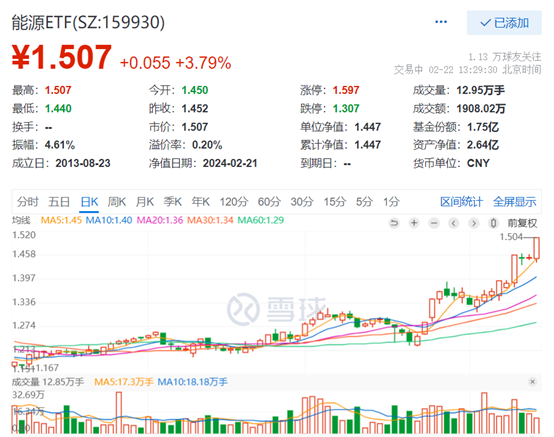Viewport: 554px width, 437px height.
Task: Switch to the 30分 interval tab
Action: coord(302,202)
